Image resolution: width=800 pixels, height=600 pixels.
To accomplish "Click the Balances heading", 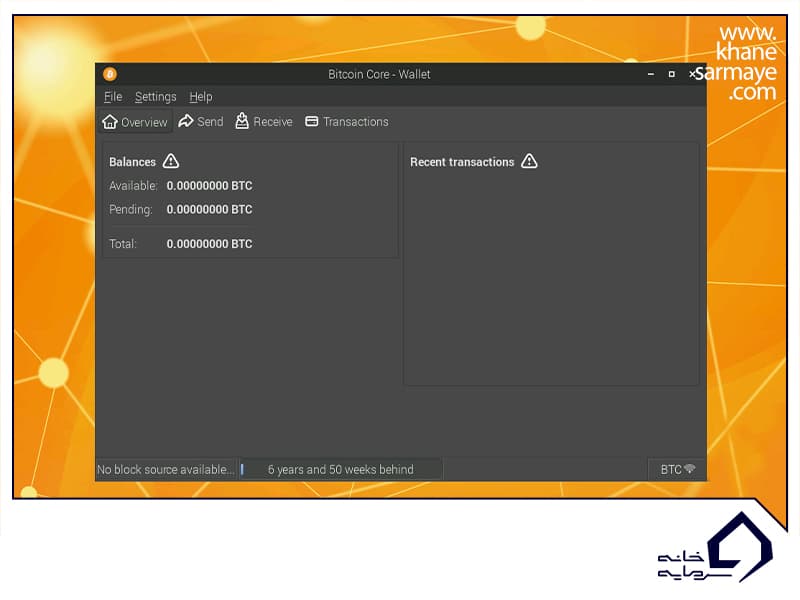I will tap(132, 162).
